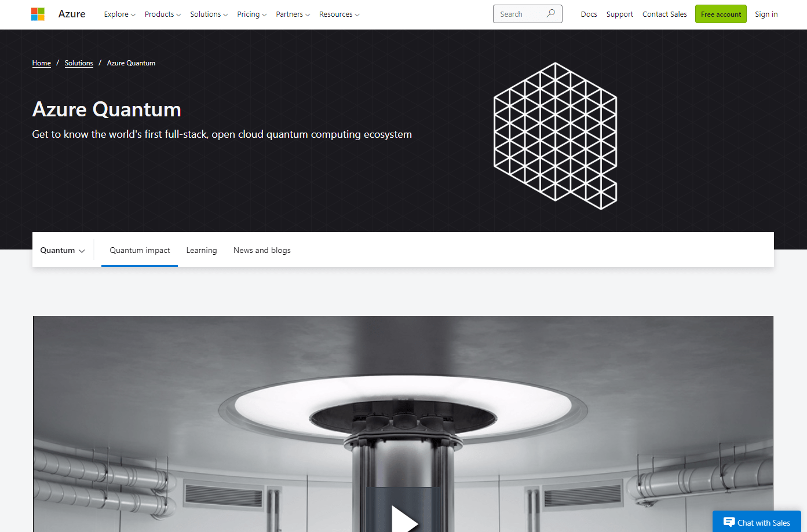Click the Microsoft logo icon
This screenshot has height=532, width=807.
(x=38, y=13)
